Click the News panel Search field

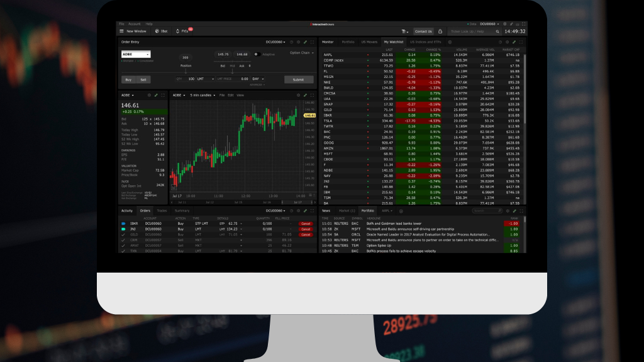click(487, 211)
